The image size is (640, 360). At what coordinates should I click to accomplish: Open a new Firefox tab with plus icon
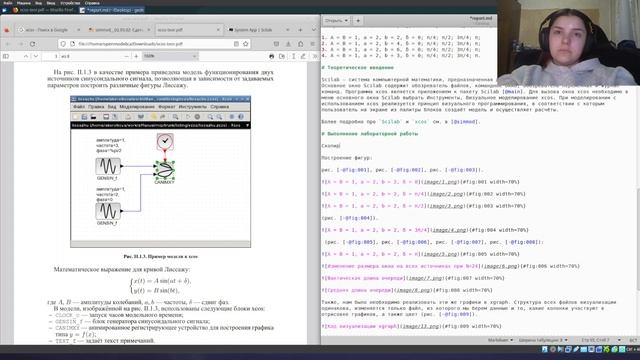pyautogui.click(x=300, y=30)
